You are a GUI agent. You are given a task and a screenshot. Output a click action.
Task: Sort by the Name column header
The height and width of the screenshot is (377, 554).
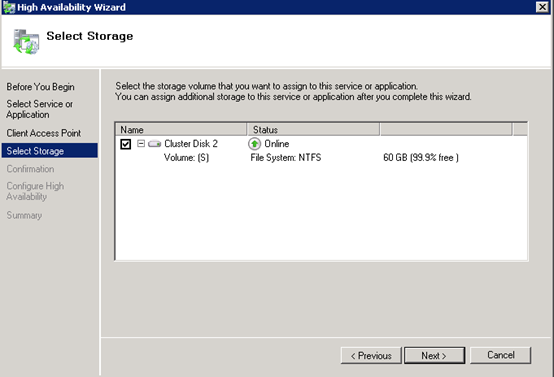tap(181, 130)
